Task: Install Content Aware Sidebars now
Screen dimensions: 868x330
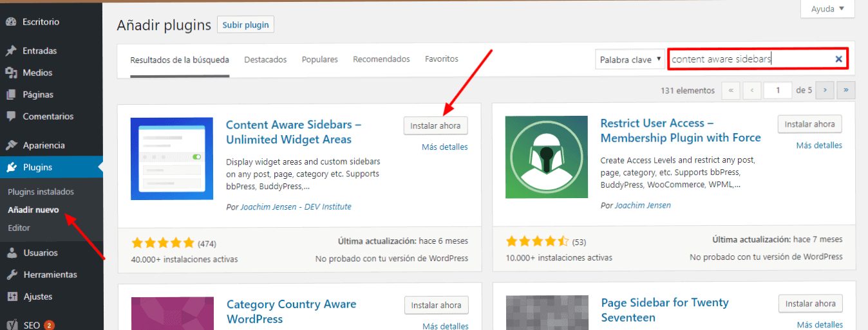Action: coord(436,125)
